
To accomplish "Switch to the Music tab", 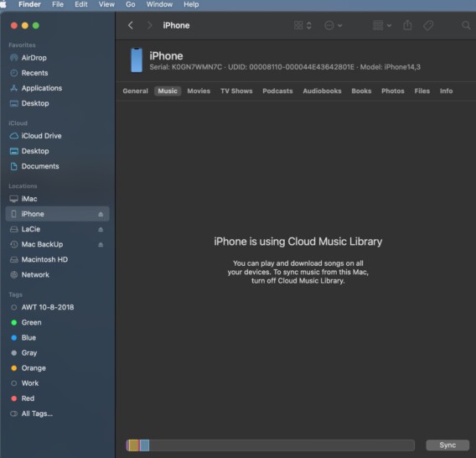I will [x=168, y=91].
